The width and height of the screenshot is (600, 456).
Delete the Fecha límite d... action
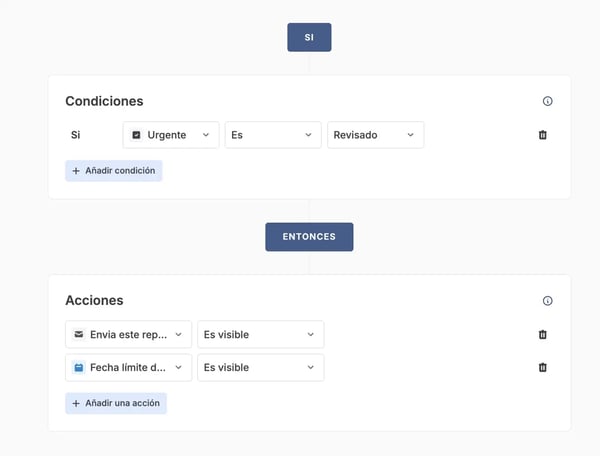coord(543,367)
